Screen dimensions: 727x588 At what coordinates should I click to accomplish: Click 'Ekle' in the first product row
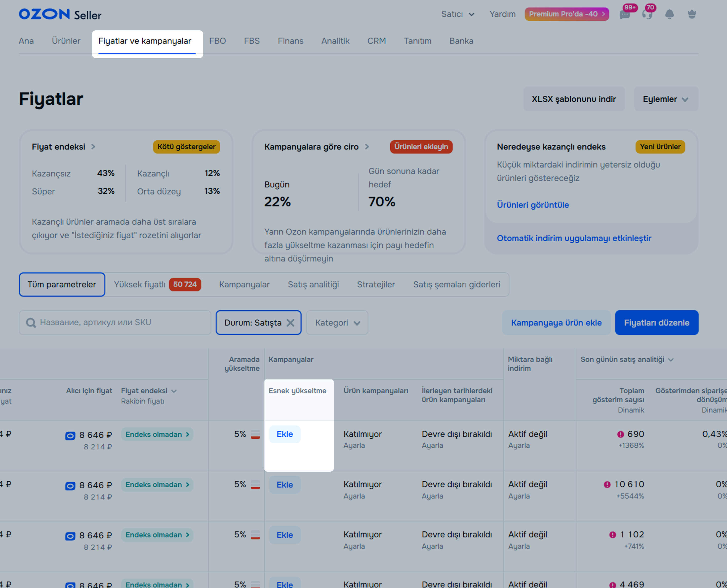coord(284,434)
